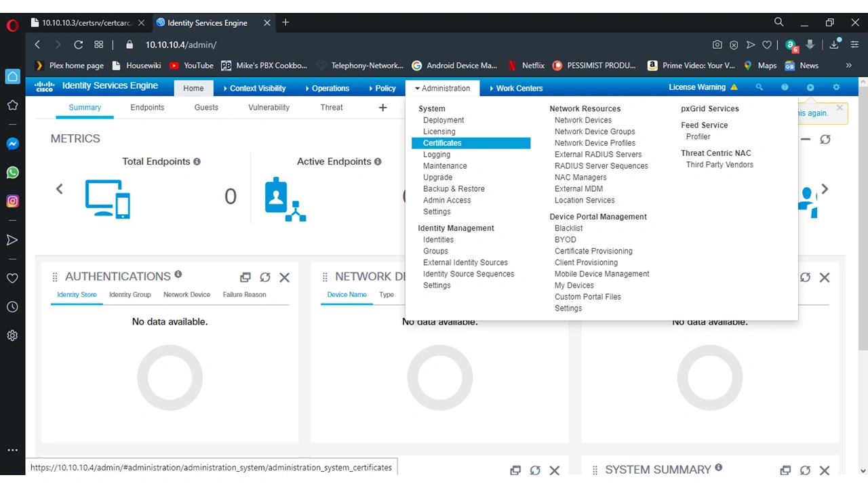Expand the Operations menu

[x=327, y=88]
